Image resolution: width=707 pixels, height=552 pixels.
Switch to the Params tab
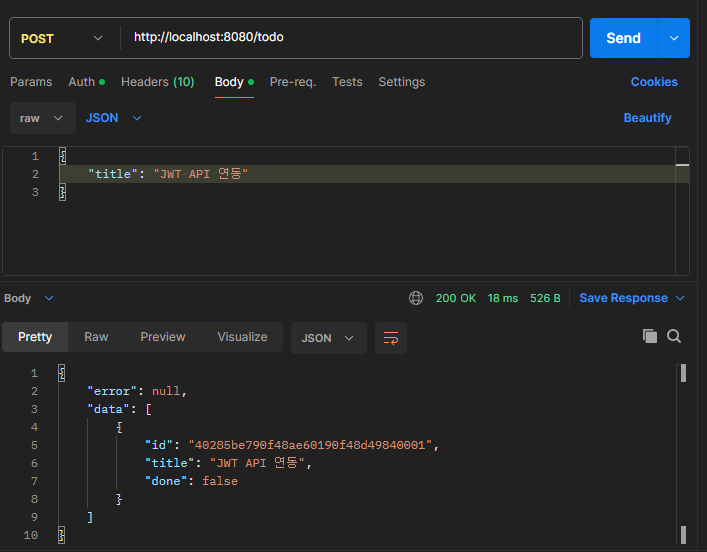click(x=31, y=82)
